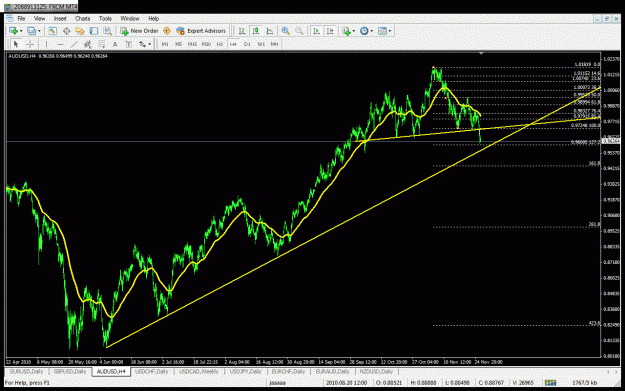
Task: Open the Indicators list icon
Action: click(346, 31)
